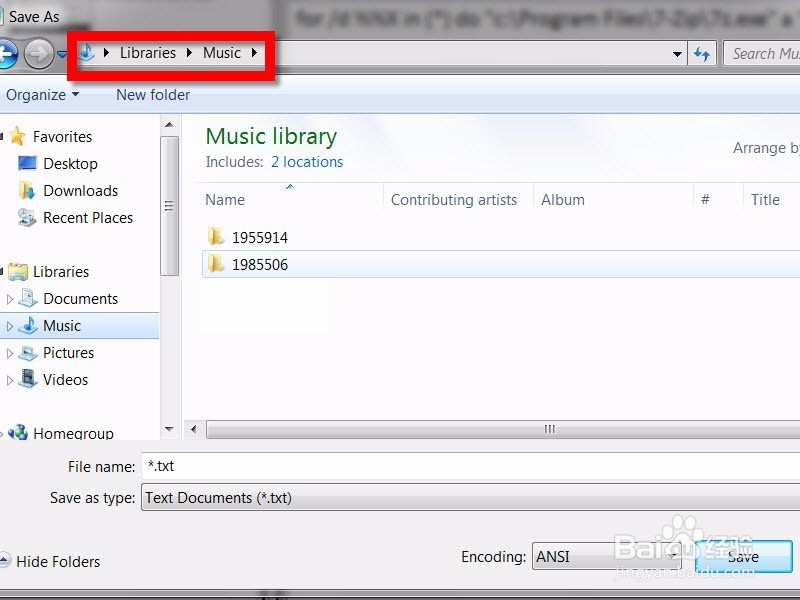Click the Documents library icon
This screenshot has height=600, width=800.
(x=28, y=298)
